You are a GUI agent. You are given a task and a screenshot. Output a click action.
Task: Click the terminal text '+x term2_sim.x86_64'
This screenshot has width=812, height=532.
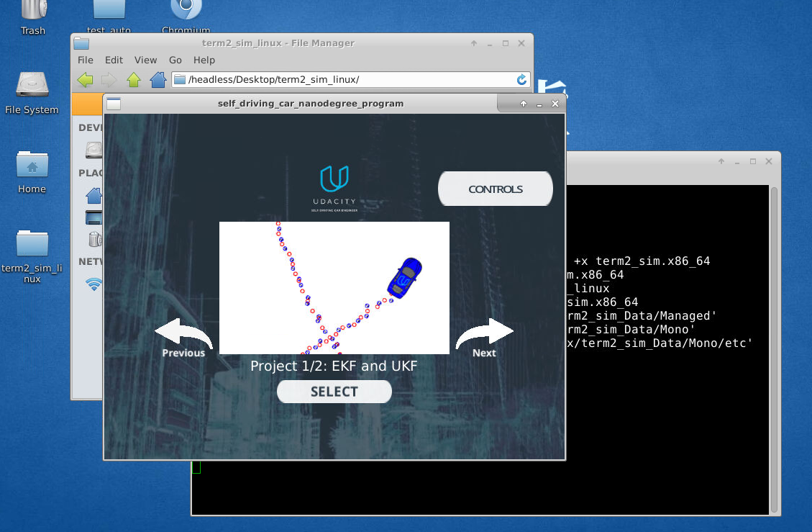pyautogui.click(x=642, y=261)
